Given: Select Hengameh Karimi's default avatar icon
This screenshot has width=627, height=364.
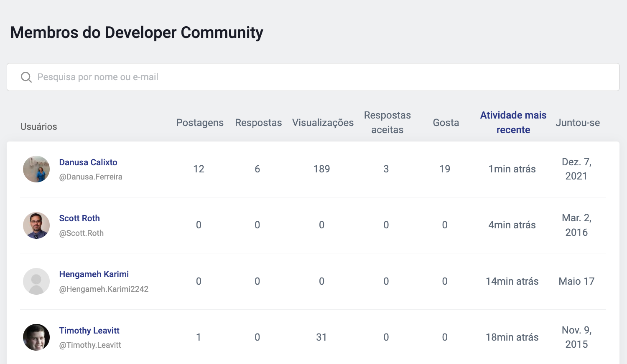Looking at the screenshot, I should [x=36, y=281].
